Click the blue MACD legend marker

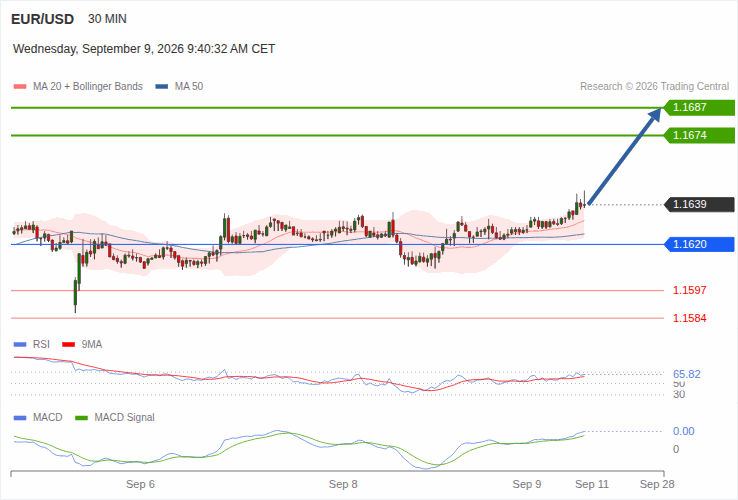tap(20, 418)
